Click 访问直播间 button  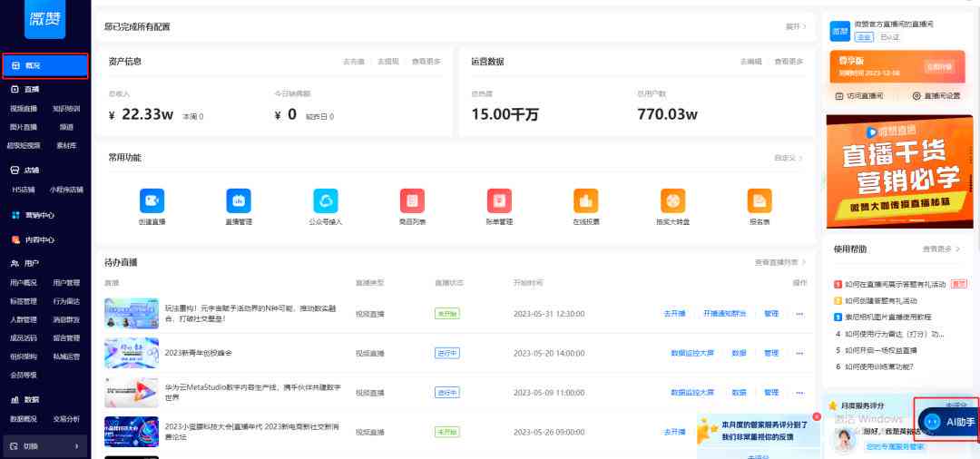click(860, 96)
